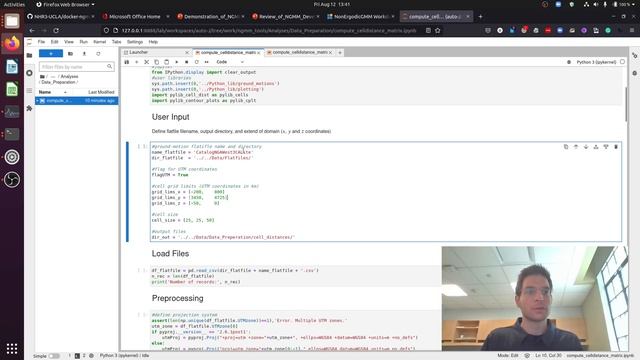Screen dimensions: 640x360
Task: Open the Settings menu
Action: (x=135, y=42)
